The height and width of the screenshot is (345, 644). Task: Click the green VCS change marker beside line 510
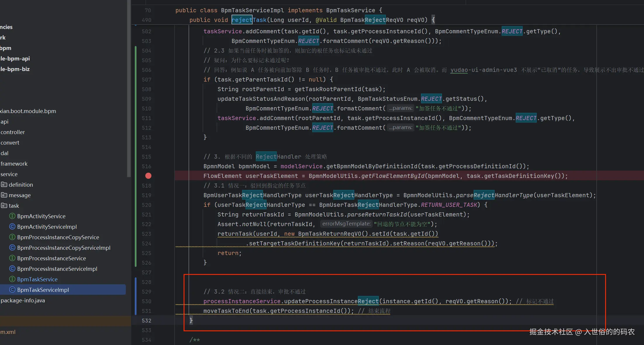(136, 109)
